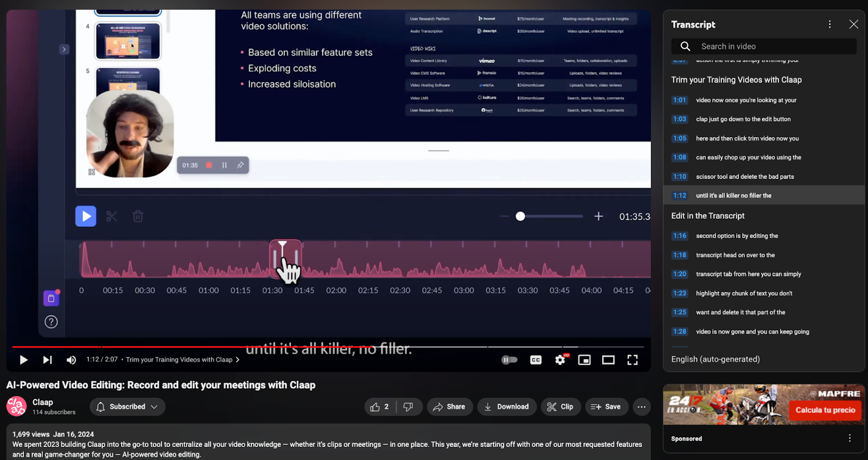Screen dimensions: 868x460
Task: Switch to miniplayer mode
Action: (x=584, y=360)
